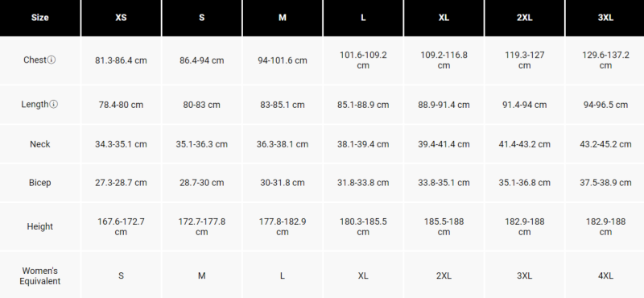
Task: Click the info icon next to Length
Action: coord(54,105)
